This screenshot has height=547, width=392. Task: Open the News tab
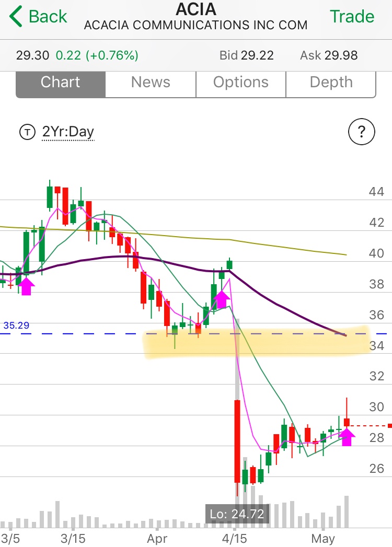pos(151,83)
